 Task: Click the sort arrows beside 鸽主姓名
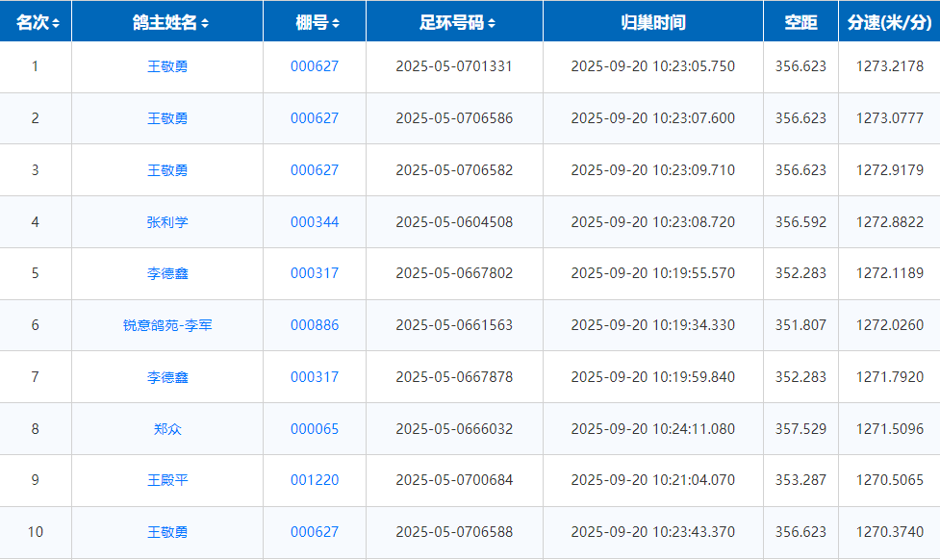click(x=205, y=23)
